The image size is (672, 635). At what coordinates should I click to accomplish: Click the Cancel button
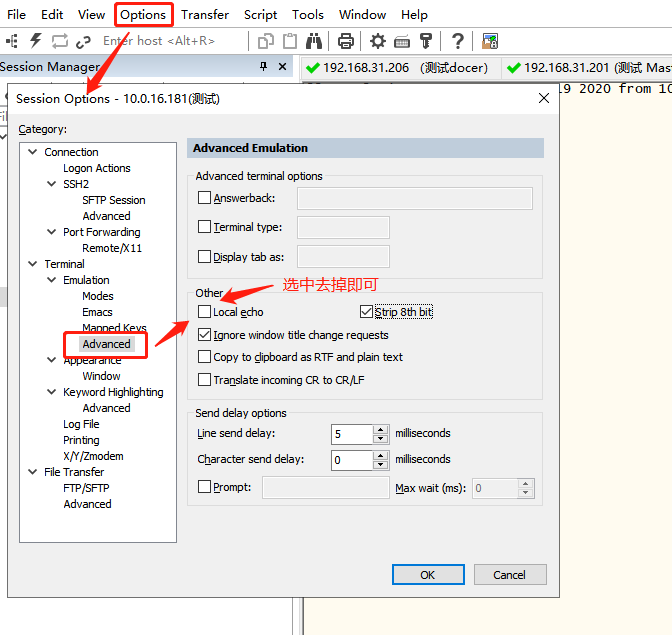510,575
